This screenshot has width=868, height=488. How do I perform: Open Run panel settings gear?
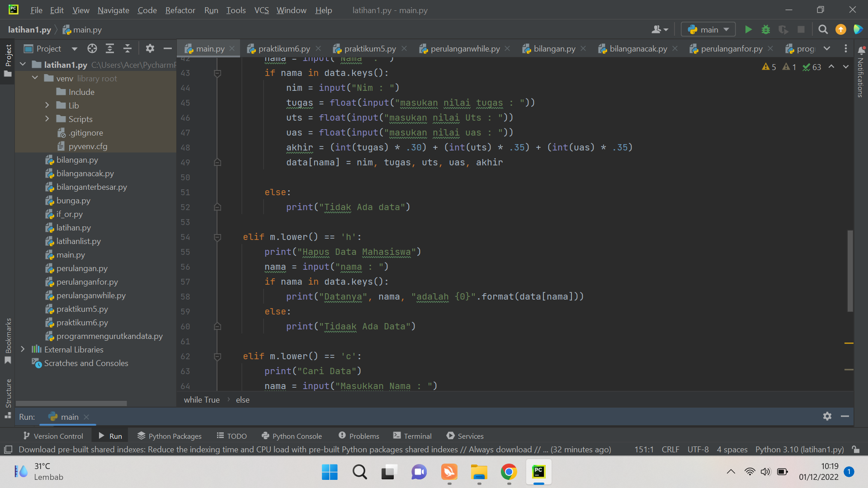coord(827,416)
